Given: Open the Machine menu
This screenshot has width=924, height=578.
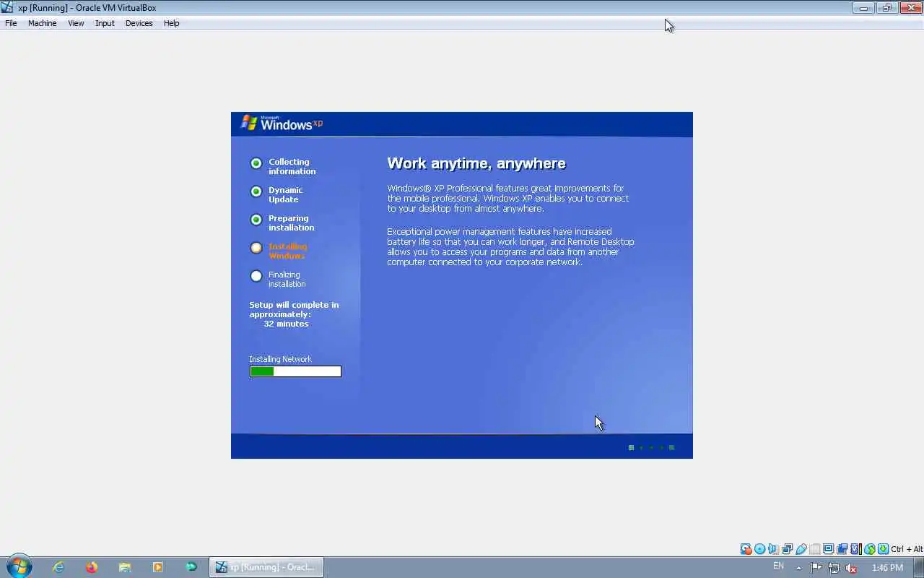Looking at the screenshot, I should coord(42,23).
